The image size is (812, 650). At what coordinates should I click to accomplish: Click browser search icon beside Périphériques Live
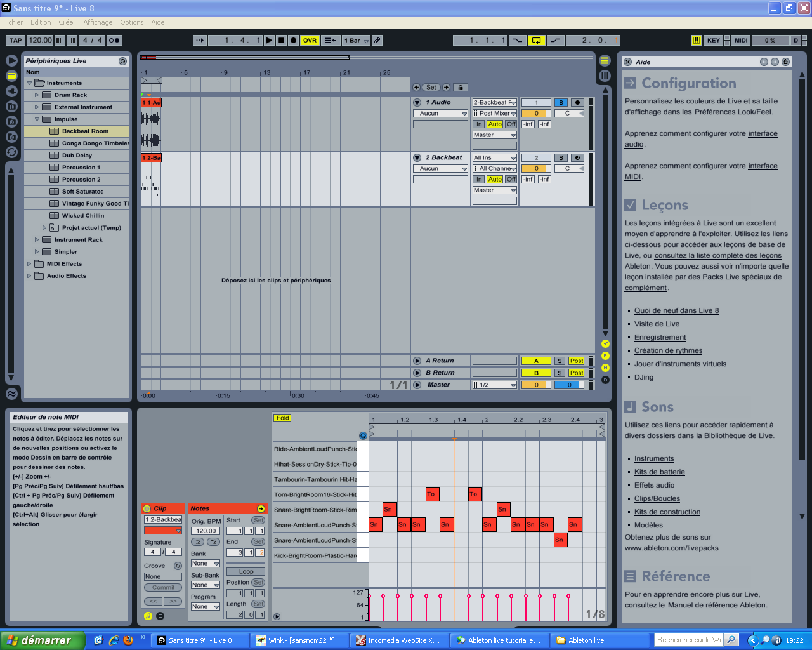(x=122, y=61)
